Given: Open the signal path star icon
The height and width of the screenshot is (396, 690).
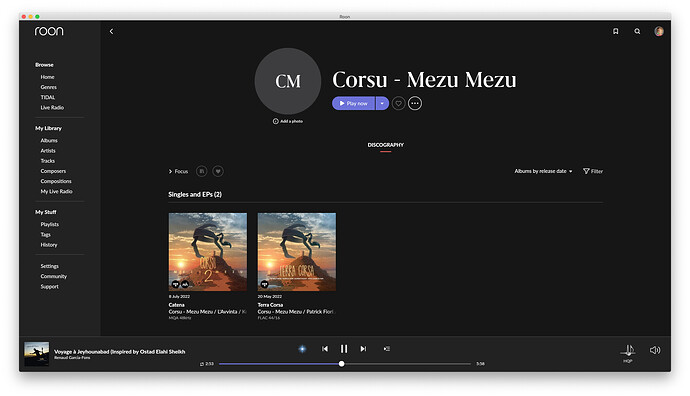Looking at the screenshot, I should (x=302, y=349).
